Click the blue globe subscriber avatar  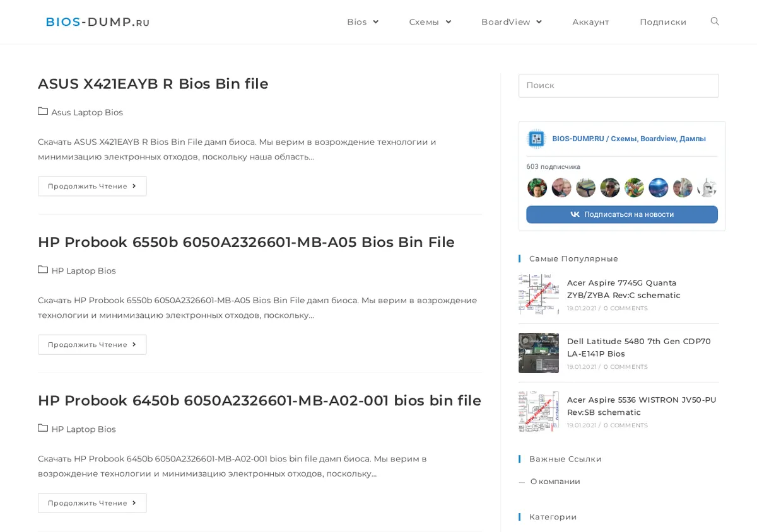(658, 188)
